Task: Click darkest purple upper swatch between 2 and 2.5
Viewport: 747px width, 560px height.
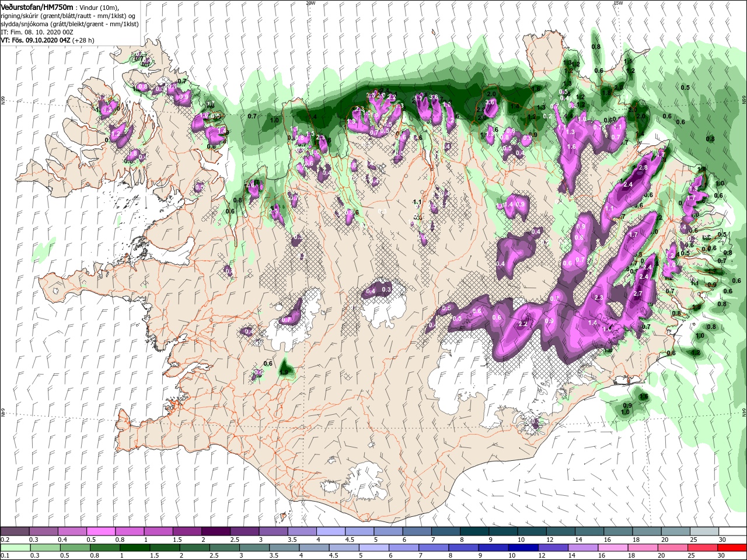Action: pyautogui.click(x=216, y=531)
